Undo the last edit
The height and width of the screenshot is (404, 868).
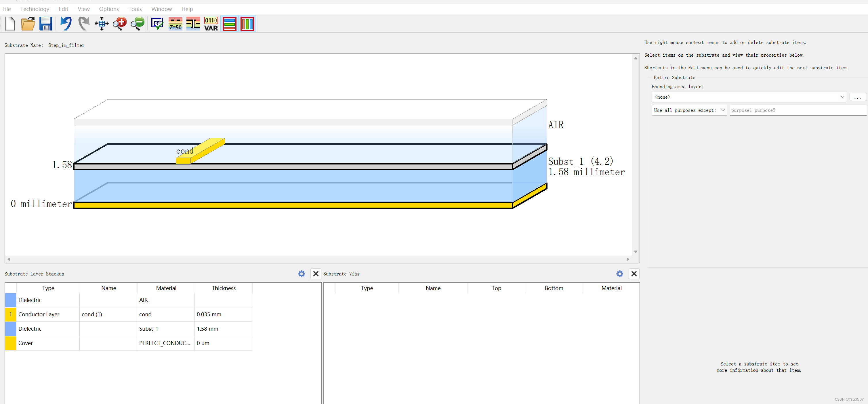[x=66, y=24]
